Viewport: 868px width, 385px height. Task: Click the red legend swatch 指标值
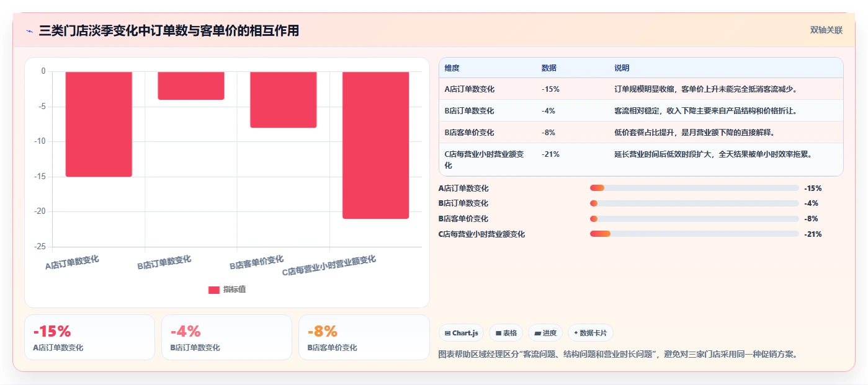click(x=214, y=290)
